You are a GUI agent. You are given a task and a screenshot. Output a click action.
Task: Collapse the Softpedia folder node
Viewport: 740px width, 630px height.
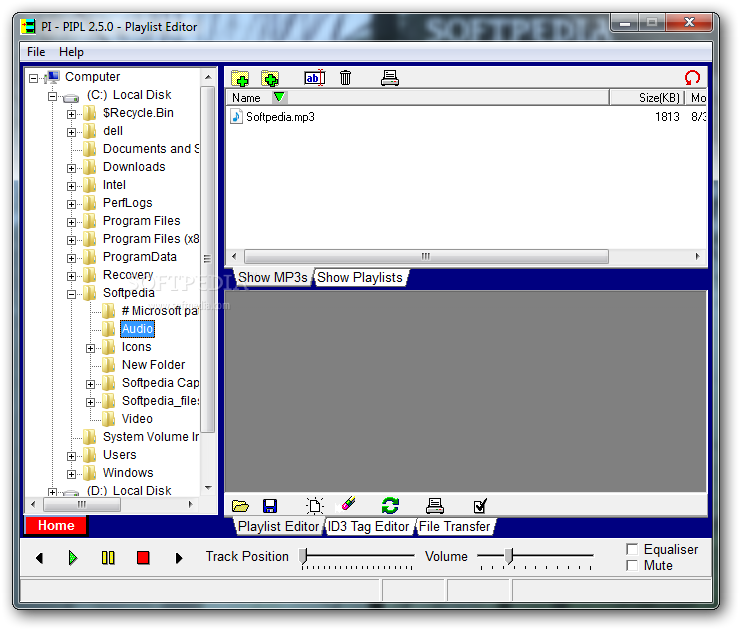(71, 294)
